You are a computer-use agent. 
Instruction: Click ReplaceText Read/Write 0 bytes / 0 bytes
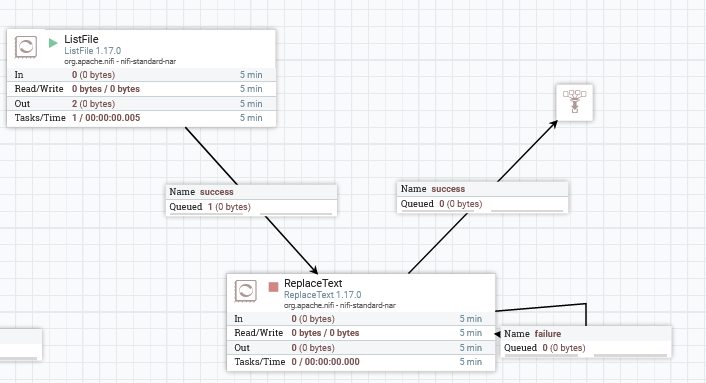[325, 333]
